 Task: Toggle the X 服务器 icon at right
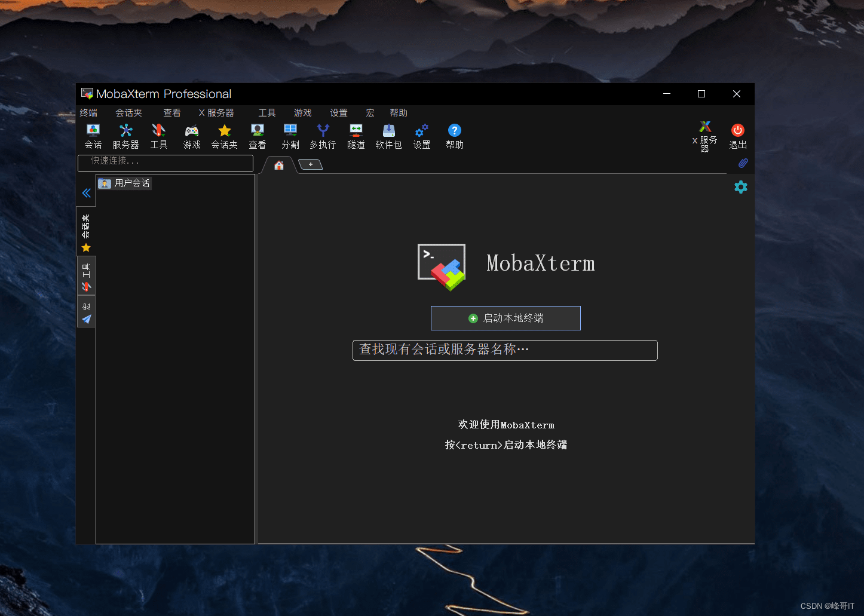(705, 136)
